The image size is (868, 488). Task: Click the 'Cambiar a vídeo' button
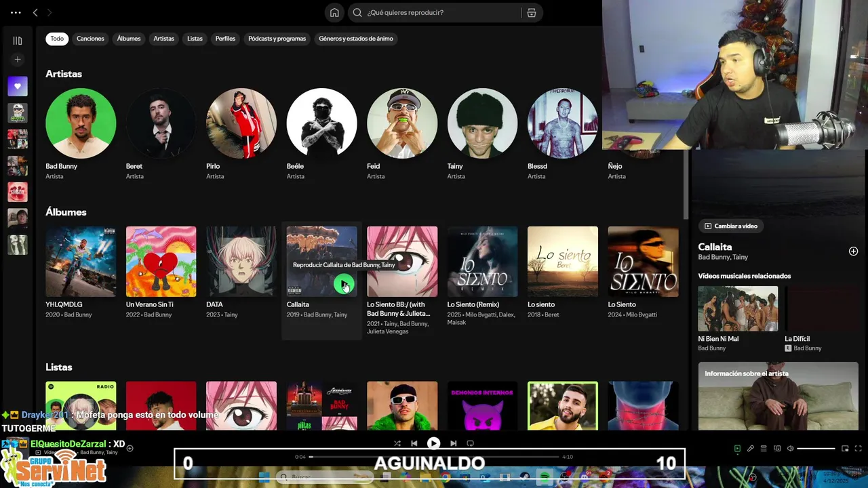[730, 226]
